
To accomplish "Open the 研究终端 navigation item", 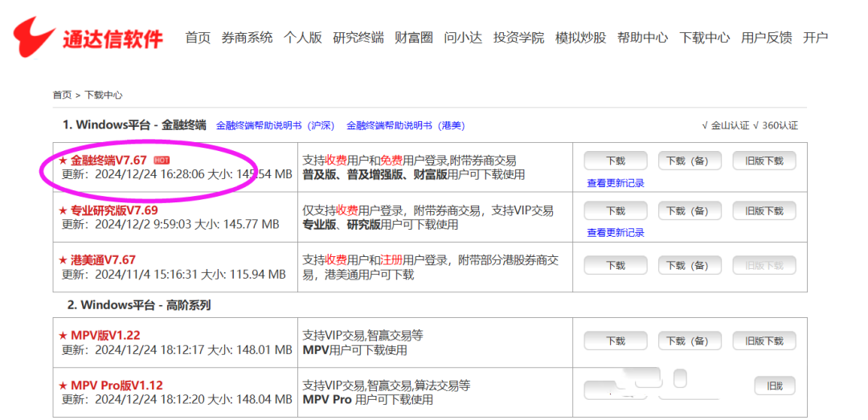I will (x=358, y=38).
